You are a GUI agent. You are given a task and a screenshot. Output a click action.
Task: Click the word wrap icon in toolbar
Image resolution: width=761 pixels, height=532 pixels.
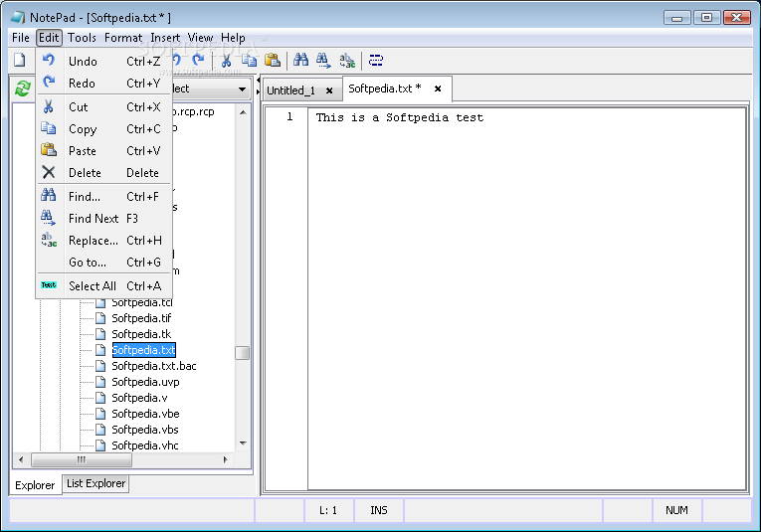(376, 60)
